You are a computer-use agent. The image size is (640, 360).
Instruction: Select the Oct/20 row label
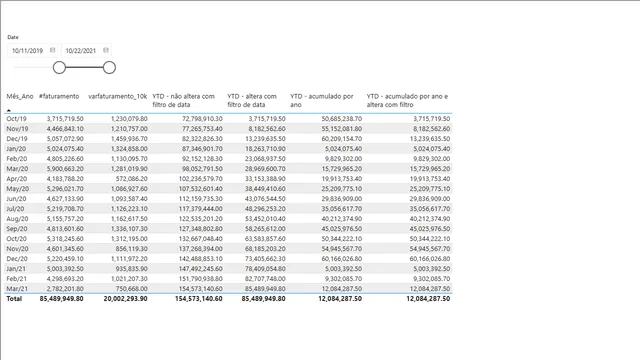(16, 239)
